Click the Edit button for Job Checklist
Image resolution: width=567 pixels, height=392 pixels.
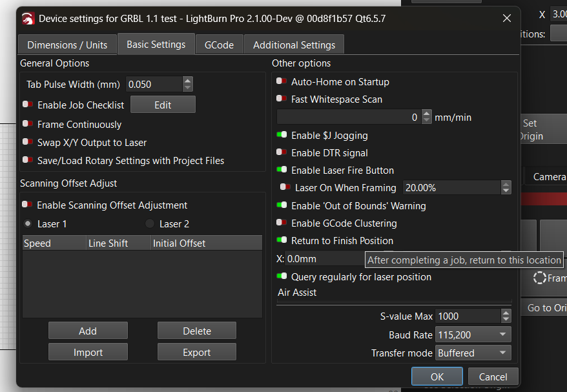point(163,105)
